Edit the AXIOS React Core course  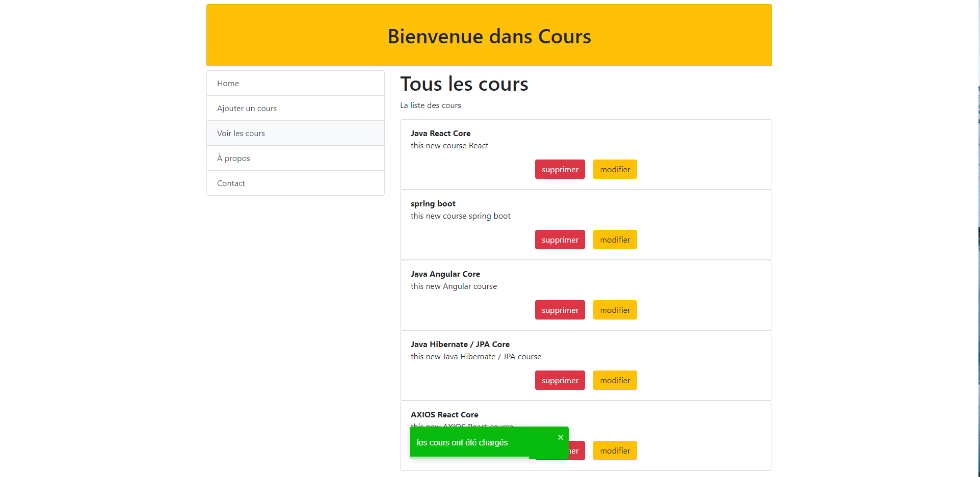click(615, 450)
